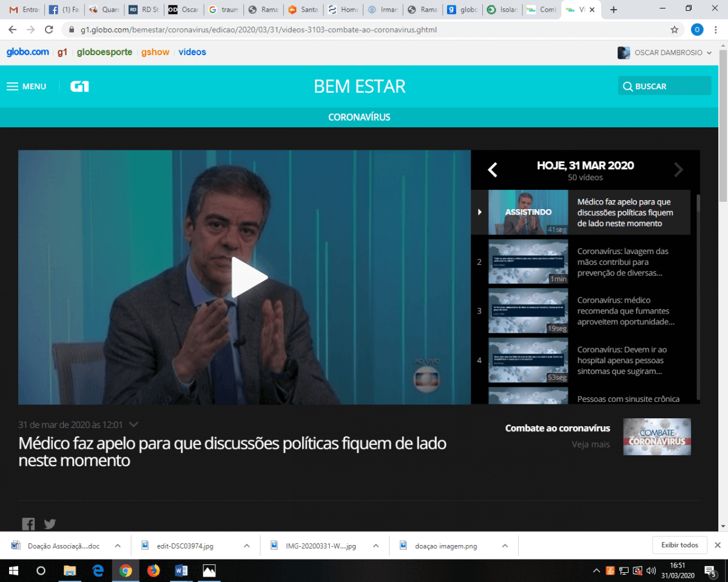This screenshot has height=582, width=728.
Task: Open the Windows Start menu
Action: 13,570
